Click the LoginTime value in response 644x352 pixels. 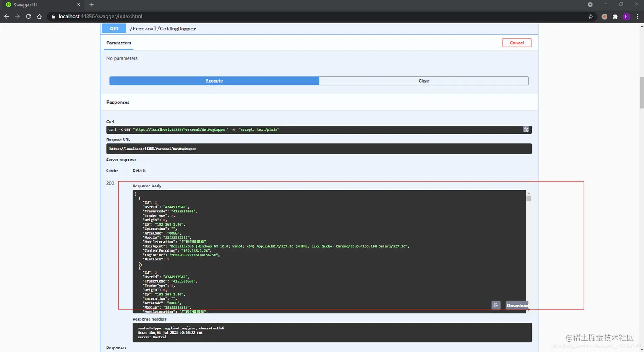click(195, 255)
